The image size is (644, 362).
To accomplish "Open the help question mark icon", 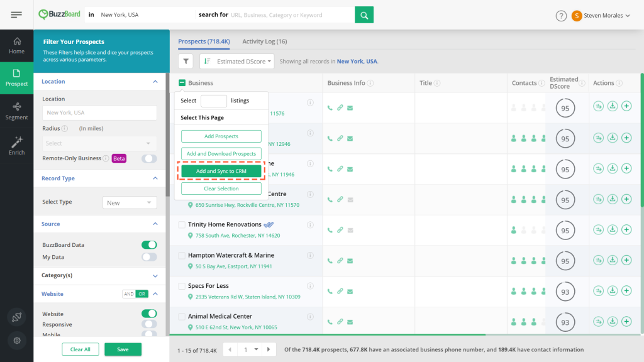I will click(x=561, y=16).
